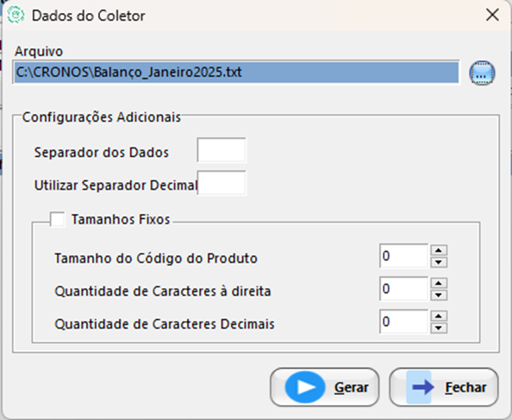Click the Fechar button
The width and height of the screenshot is (512, 420).
coord(444,387)
